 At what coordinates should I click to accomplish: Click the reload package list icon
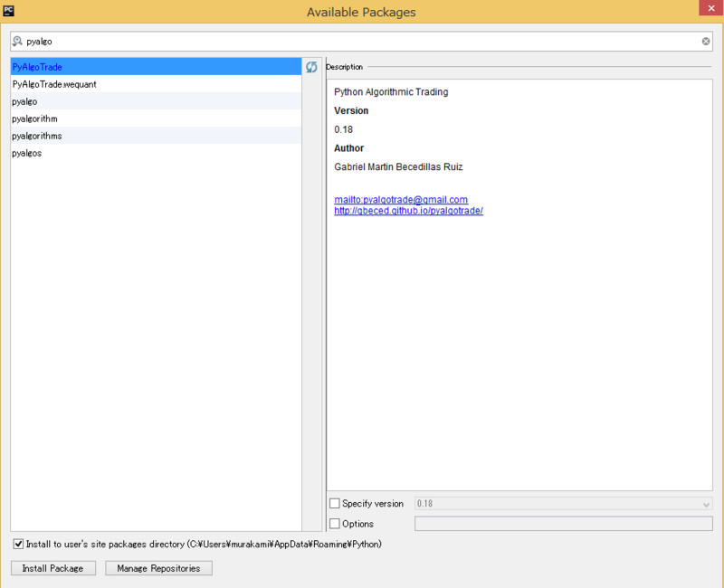click(x=311, y=67)
